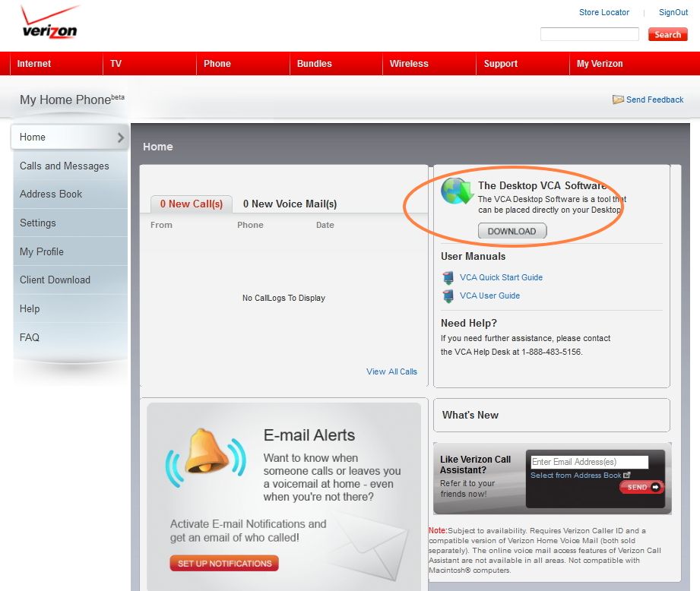Open the VCA Quick Start Guide link

coord(501,277)
